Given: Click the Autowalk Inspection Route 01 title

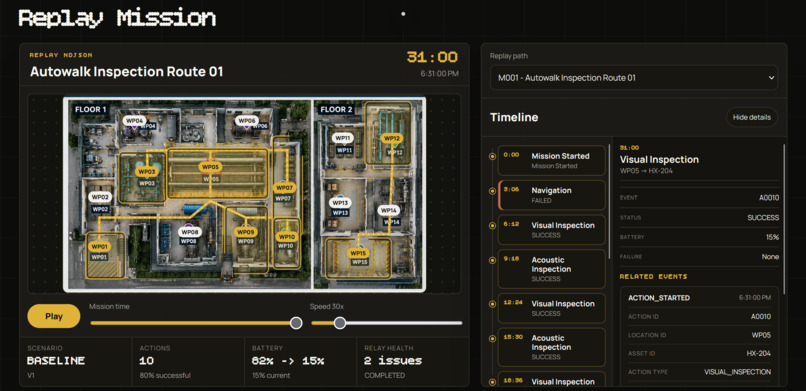Looking at the screenshot, I should pyautogui.click(x=126, y=71).
